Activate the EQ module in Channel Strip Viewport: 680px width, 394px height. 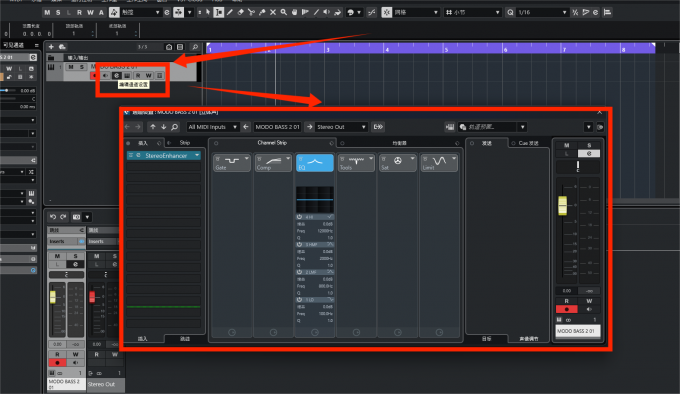tap(315, 163)
